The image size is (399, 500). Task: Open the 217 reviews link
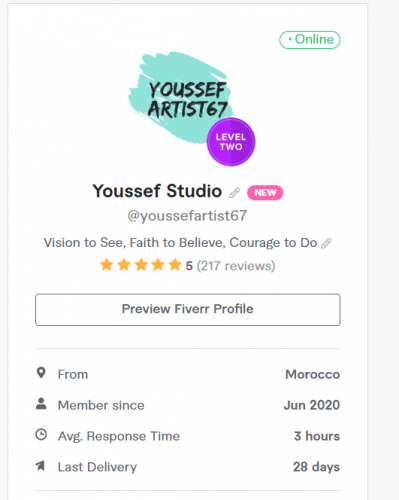click(x=236, y=266)
